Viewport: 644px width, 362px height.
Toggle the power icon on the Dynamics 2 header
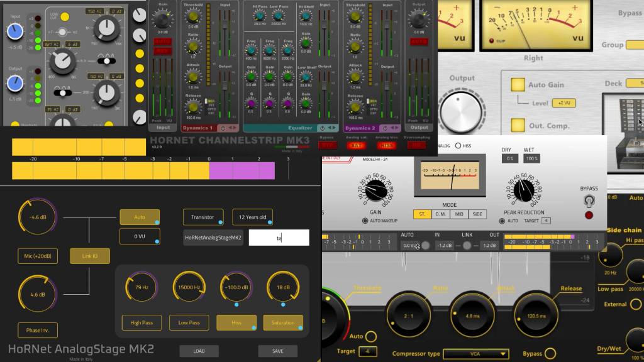[x=385, y=129]
